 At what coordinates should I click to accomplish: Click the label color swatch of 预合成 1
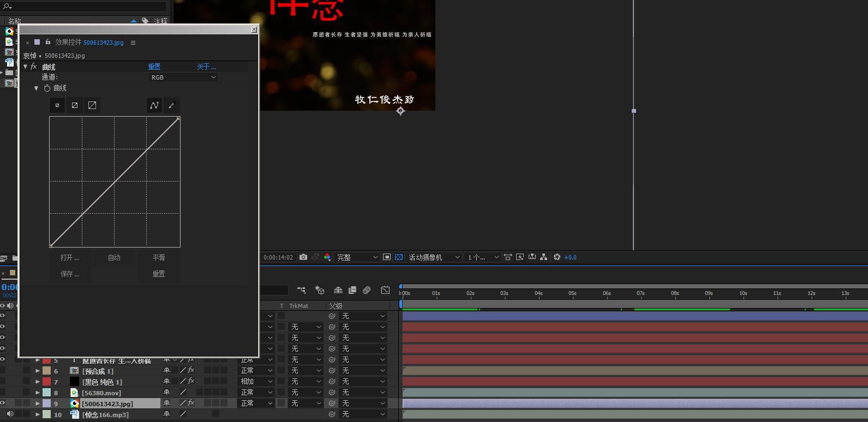coord(47,371)
